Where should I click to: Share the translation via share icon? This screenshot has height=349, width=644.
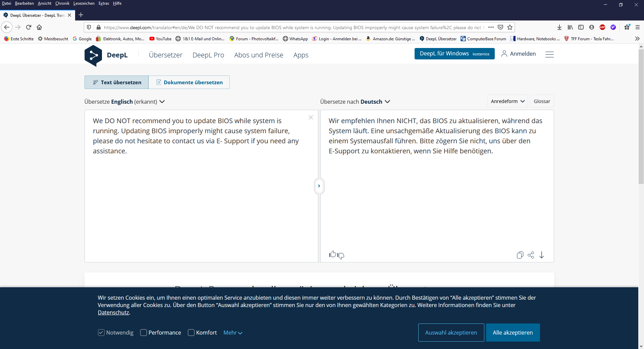pyautogui.click(x=531, y=255)
